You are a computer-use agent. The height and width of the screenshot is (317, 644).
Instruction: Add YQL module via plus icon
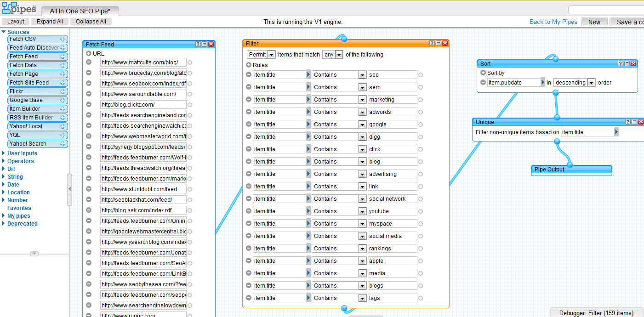click(63, 135)
